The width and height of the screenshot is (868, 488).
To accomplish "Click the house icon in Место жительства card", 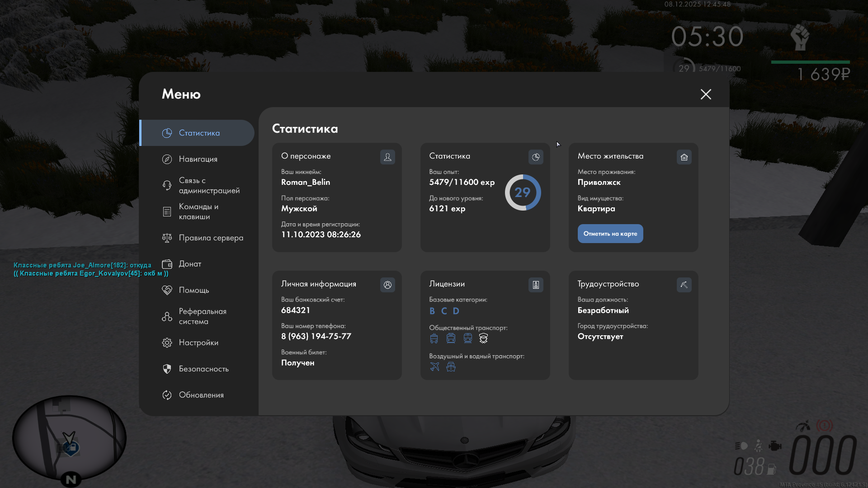I will pyautogui.click(x=684, y=157).
